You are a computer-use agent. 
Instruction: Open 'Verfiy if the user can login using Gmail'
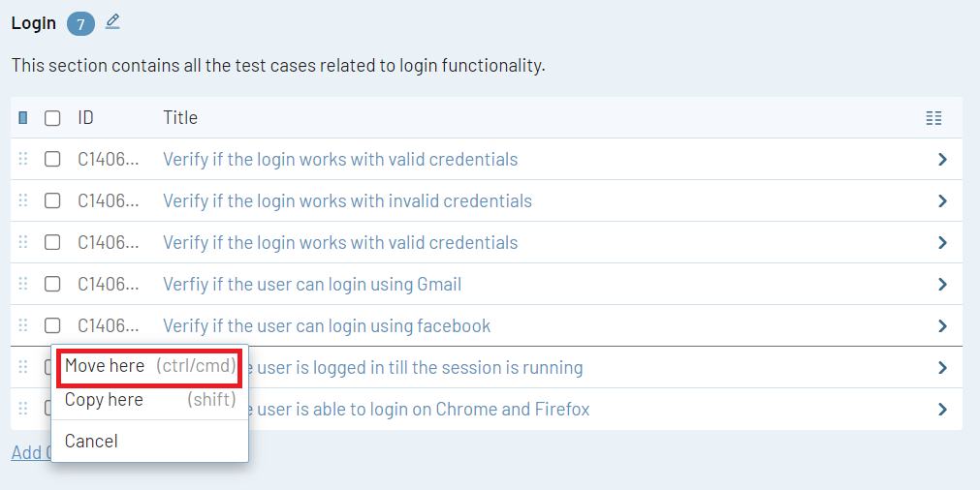click(312, 285)
